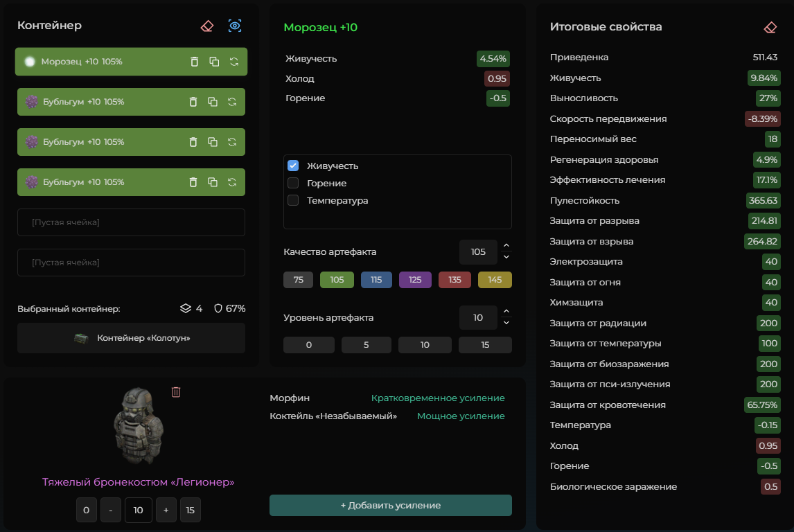Click the copy icon on the second Бубльгум row
Viewport: 794px width, 532px height.
pos(213,142)
